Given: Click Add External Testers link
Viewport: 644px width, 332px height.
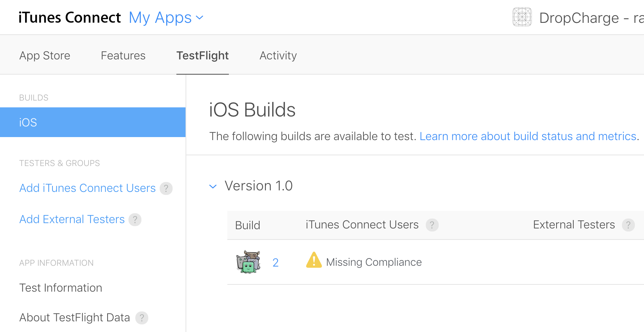Looking at the screenshot, I should click(72, 219).
